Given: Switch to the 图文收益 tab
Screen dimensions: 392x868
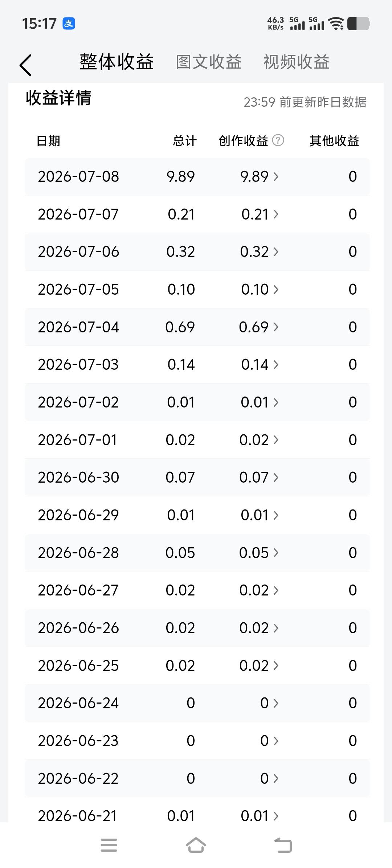Looking at the screenshot, I should tap(209, 62).
